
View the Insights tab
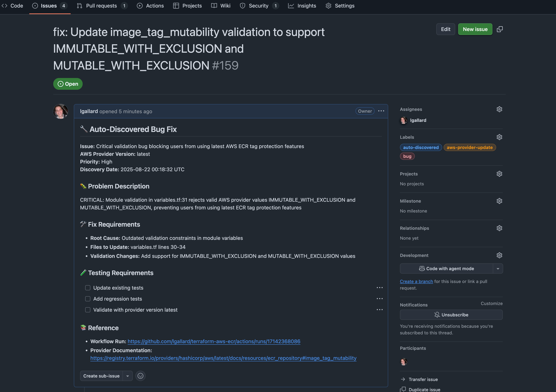tap(302, 6)
